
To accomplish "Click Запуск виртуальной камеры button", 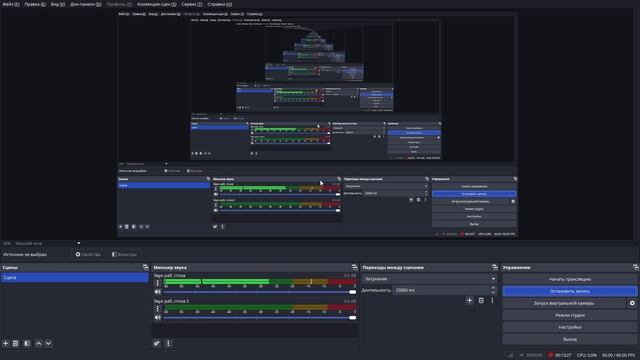I will tap(564, 303).
